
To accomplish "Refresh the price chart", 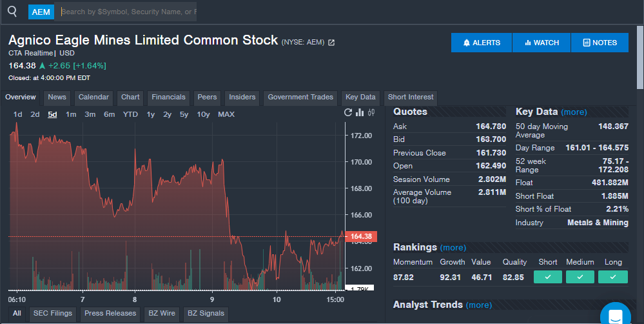I will pyautogui.click(x=349, y=113).
